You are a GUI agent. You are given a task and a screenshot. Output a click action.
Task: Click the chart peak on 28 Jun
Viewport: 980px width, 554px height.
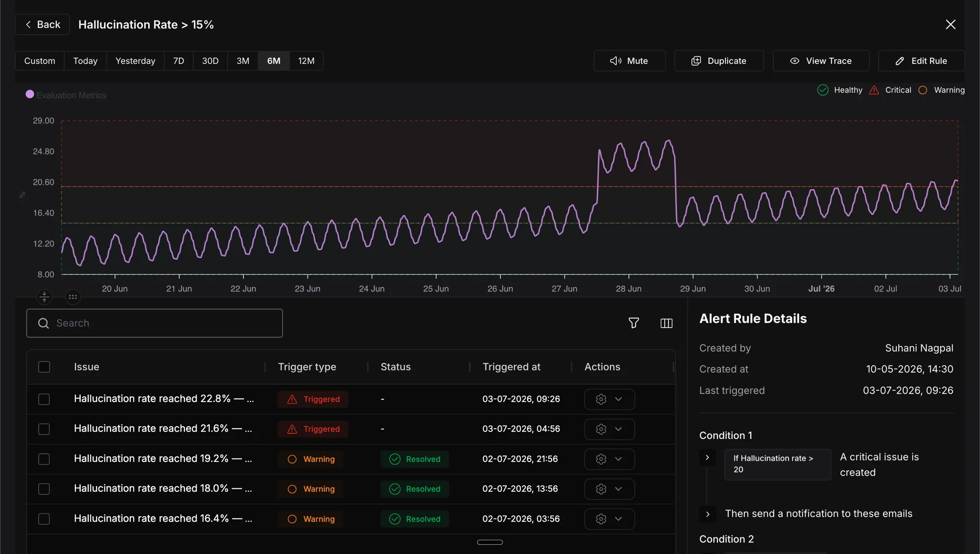[668, 141]
